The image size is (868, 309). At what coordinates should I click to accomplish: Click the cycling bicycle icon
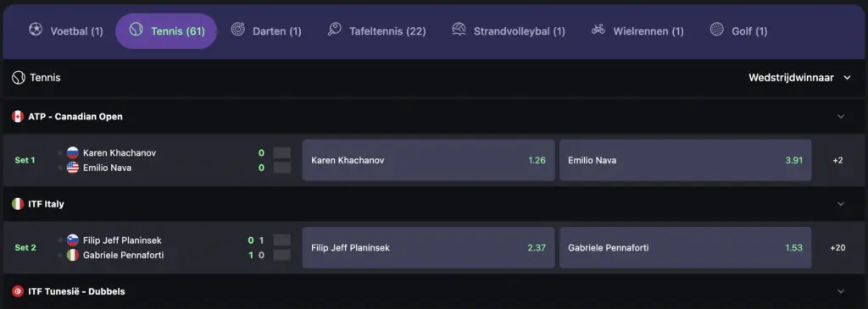[x=598, y=30]
